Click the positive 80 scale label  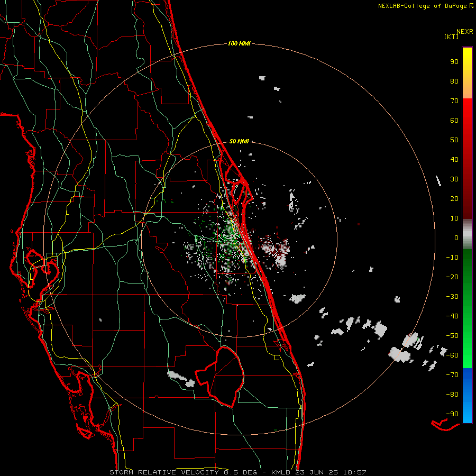(x=454, y=81)
